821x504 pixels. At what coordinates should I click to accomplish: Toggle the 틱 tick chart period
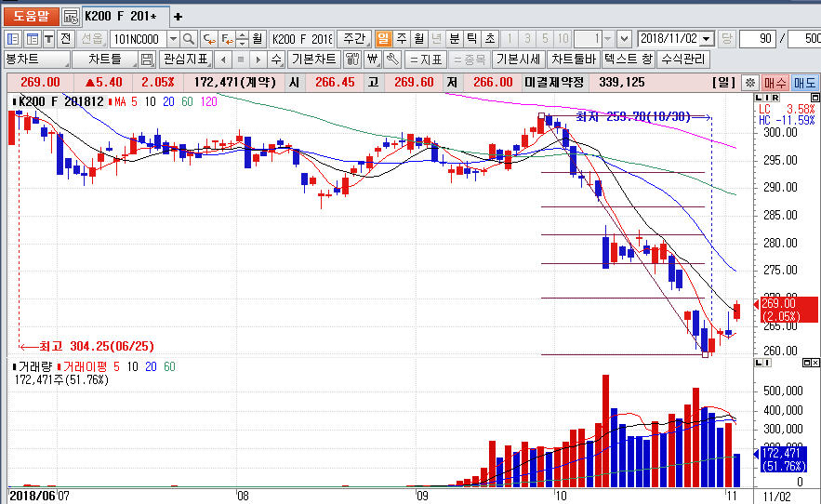tap(471, 39)
